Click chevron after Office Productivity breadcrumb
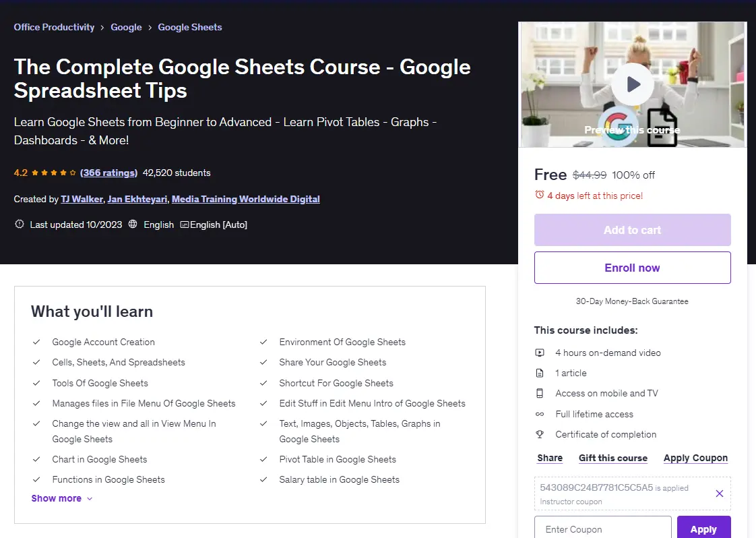 (x=102, y=28)
